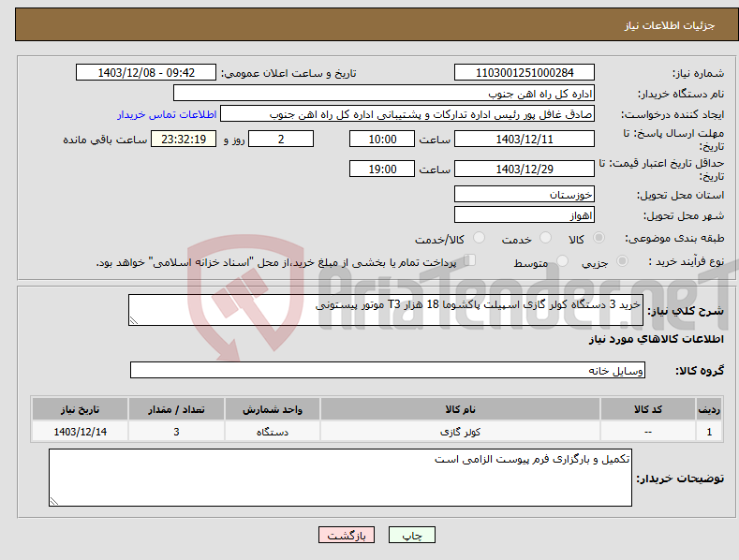Click the توضیحات خریدار label
The image size is (739, 560).
680,479
